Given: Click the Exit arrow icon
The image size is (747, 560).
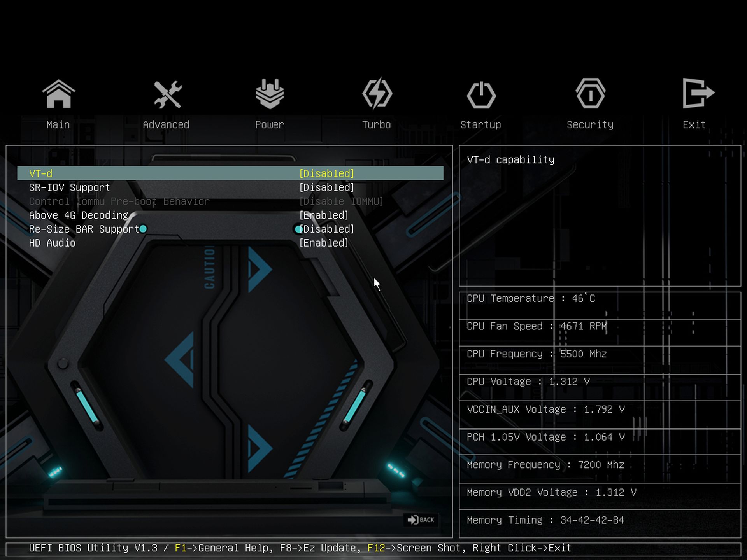Looking at the screenshot, I should (698, 93).
